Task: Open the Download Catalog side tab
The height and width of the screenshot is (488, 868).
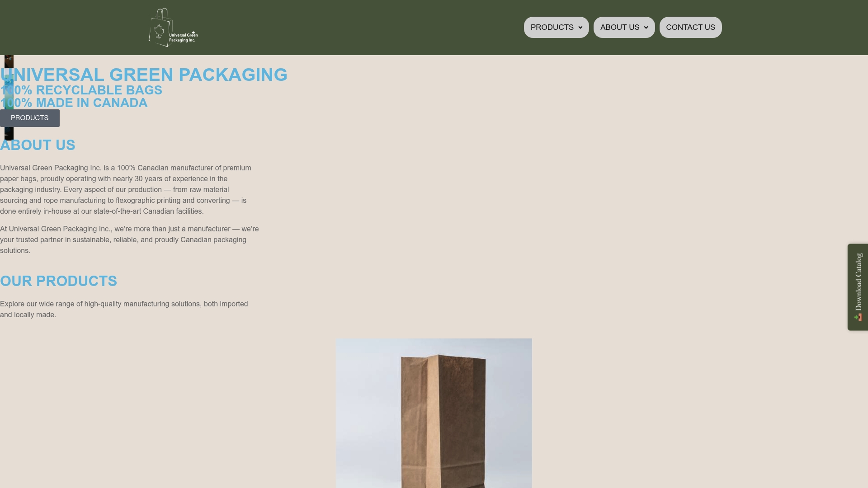Action: (x=858, y=287)
